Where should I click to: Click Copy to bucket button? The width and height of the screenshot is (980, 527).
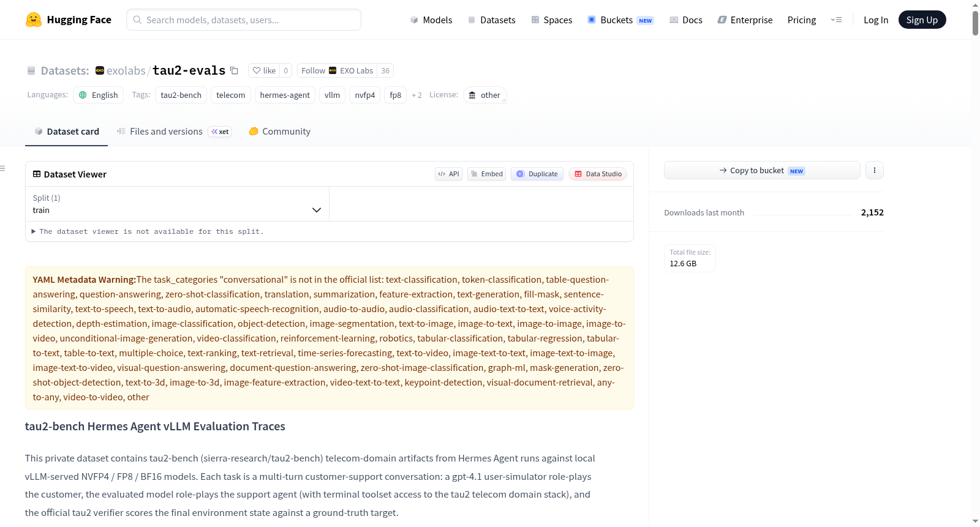click(x=762, y=170)
